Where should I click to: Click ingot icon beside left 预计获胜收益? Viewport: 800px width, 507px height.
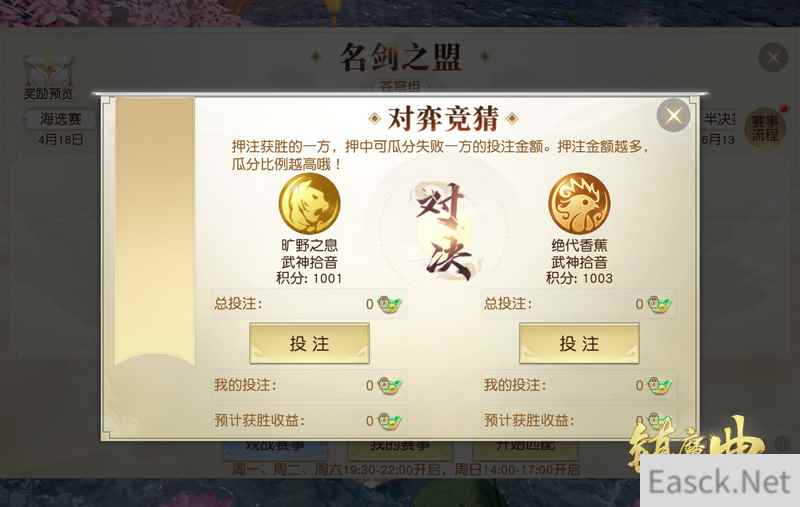pyautogui.click(x=390, y=421)
